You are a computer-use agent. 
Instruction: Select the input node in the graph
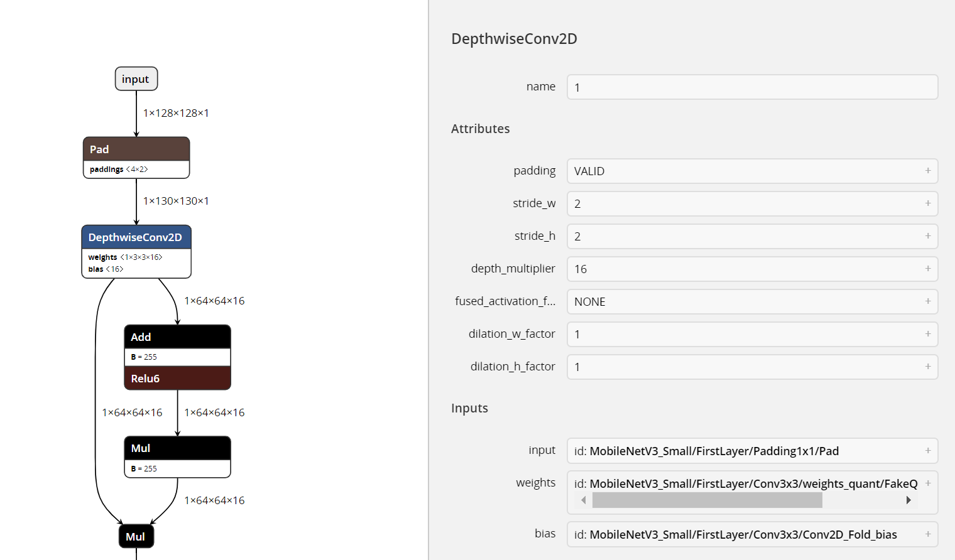coord(136,78)
